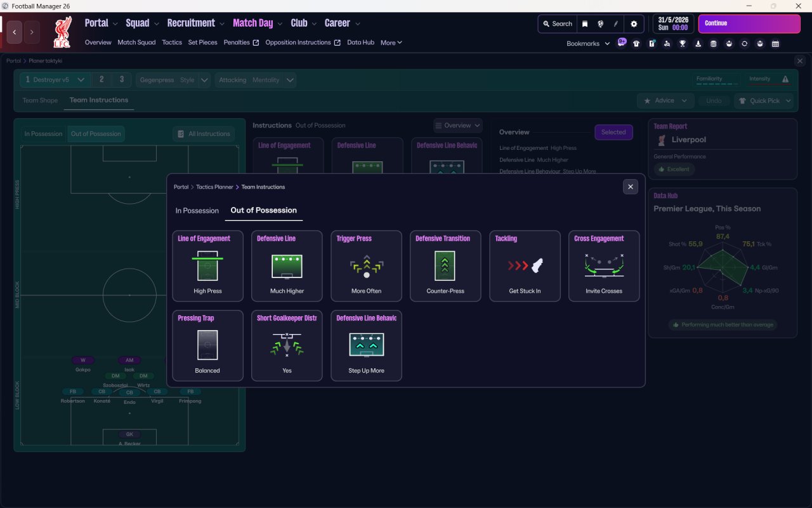The height and width of the screenshot is (508, 812).
Task: Open the 9+ messages inbox icon
Action: (x=622, y=43)
